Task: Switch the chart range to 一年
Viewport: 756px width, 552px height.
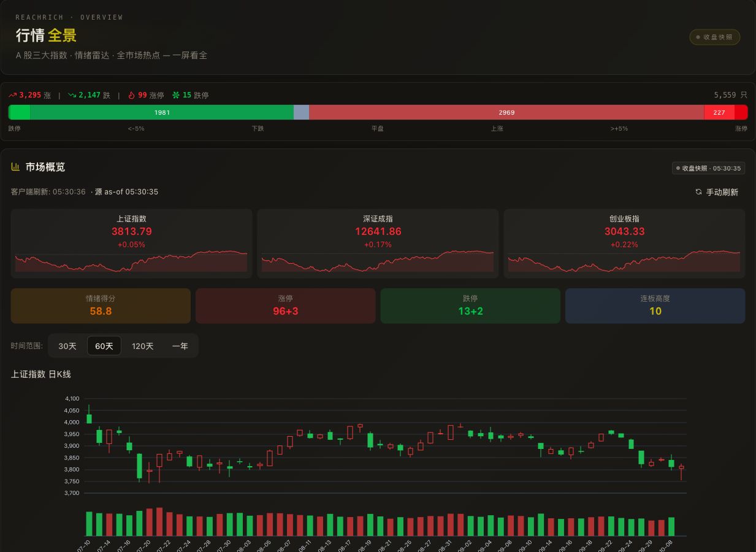Action: pos(180,346)
